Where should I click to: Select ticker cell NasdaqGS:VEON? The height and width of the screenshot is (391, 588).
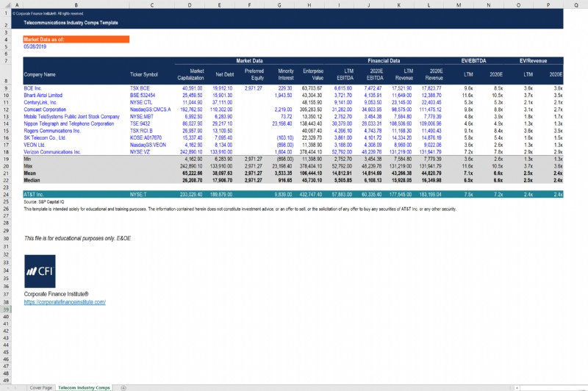tap(148, 145)
